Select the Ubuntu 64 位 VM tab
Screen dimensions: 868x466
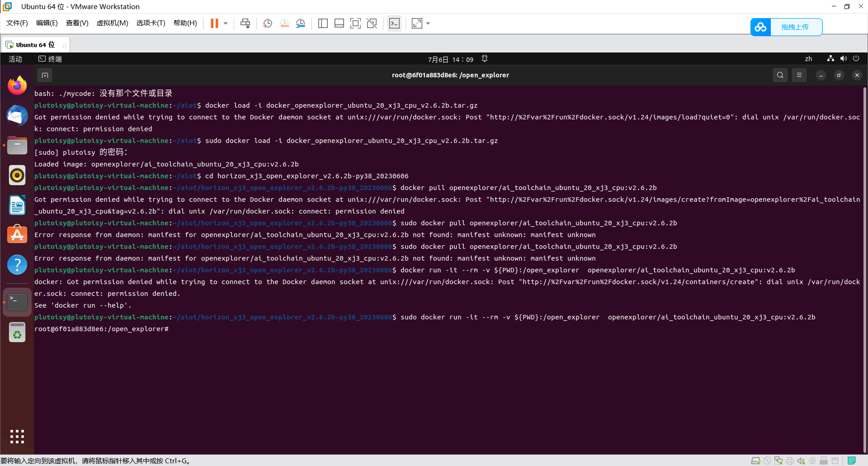tap(35, 45)
